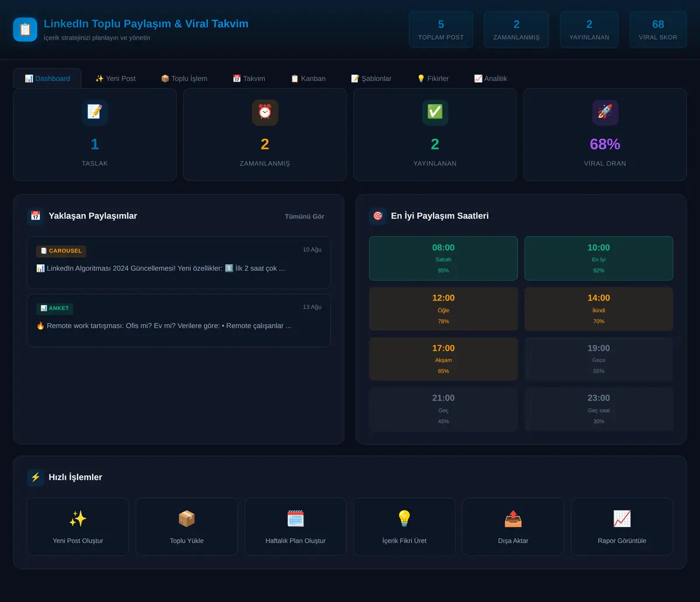This screenshot has height=602, width=700.
Task: Click the sparkles icon for Yeni Post Oluştur
Action: click(78, 519)
